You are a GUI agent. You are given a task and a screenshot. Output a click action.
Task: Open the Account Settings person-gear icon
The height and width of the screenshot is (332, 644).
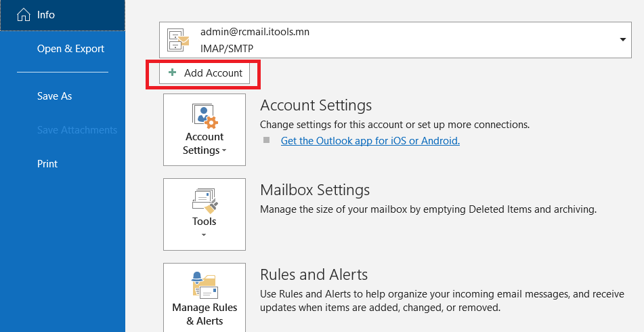[x=205, y=117]
